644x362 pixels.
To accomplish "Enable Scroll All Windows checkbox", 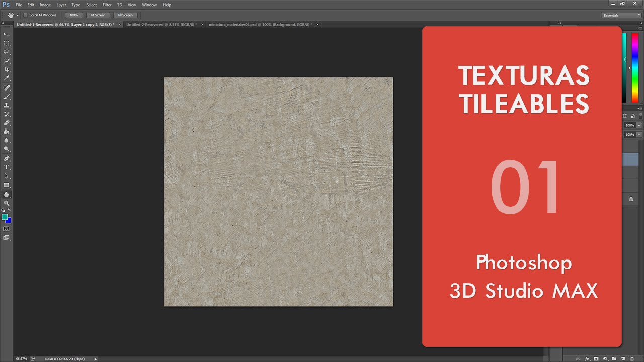I will 26,15.
